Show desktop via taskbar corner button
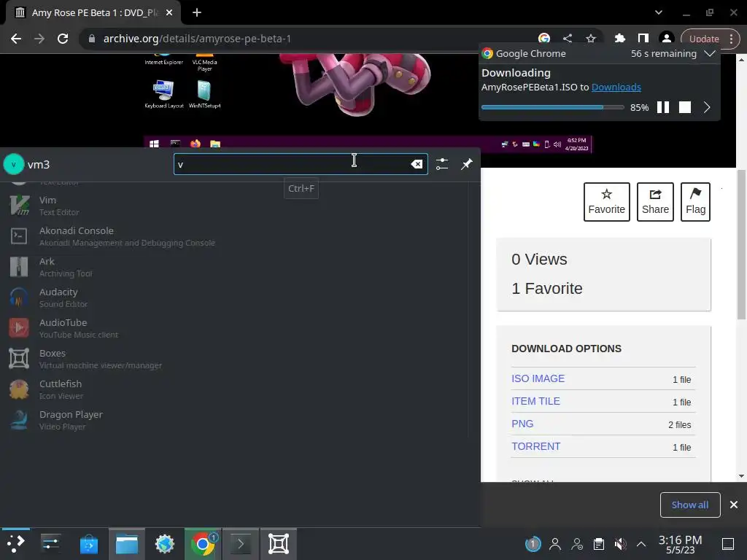 [x=728, y=544]
